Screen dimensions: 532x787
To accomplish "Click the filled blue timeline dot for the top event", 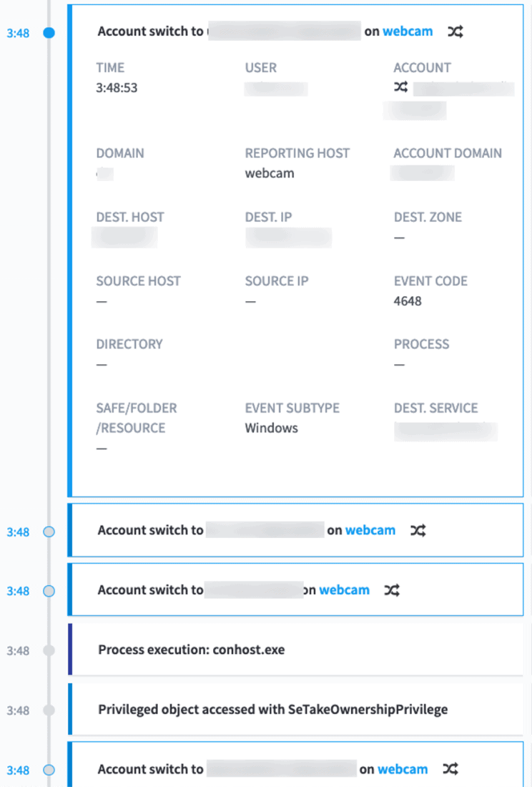I will pos(48,32).
